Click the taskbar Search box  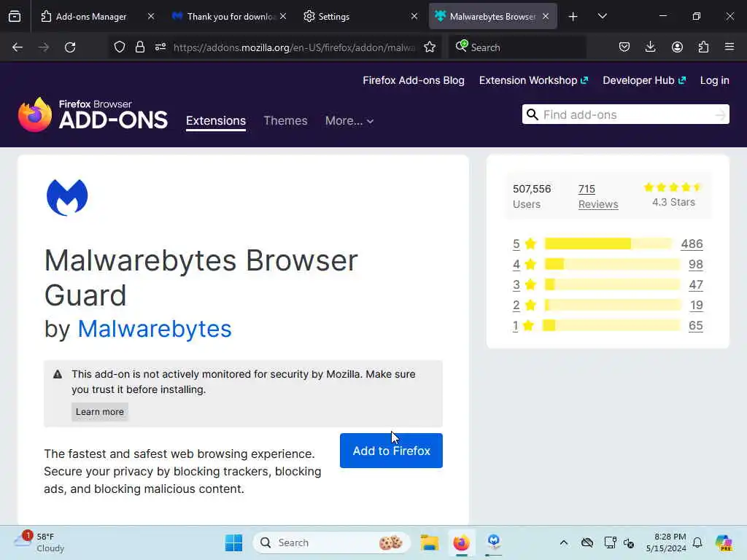click(332, 542)
